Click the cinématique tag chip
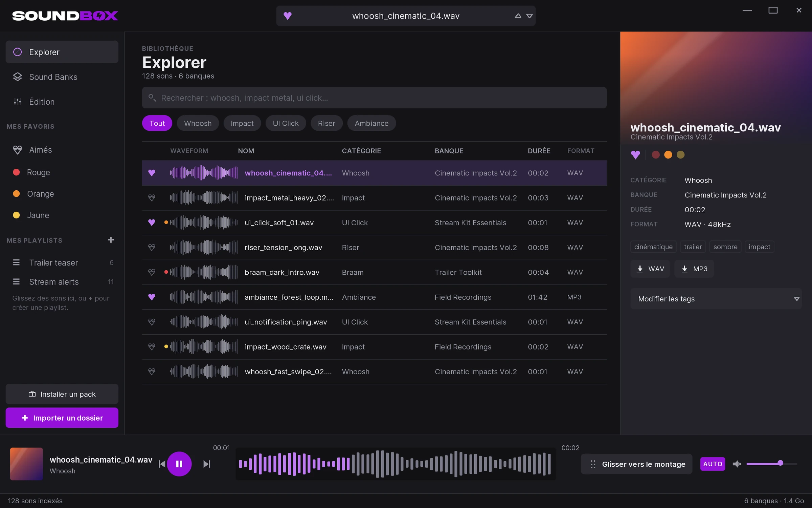This screenshot has height=508, width=812. coord(653,247)
